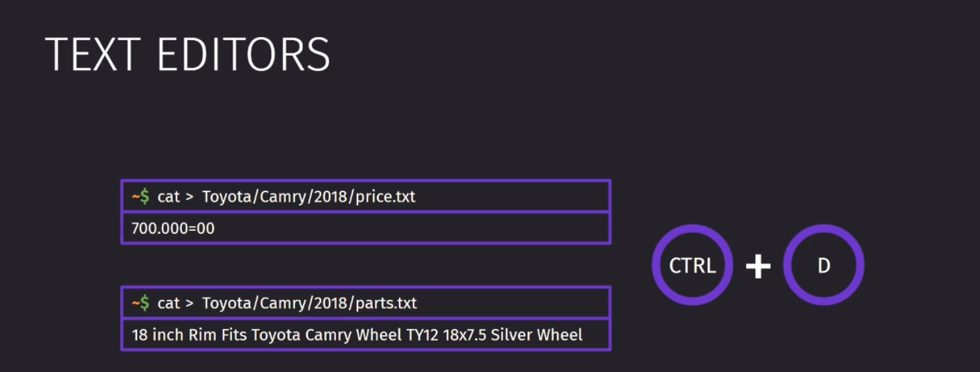Screen dimensions: 980x372
Task: Click the D key circle icon
Action: tap(823, 265)
